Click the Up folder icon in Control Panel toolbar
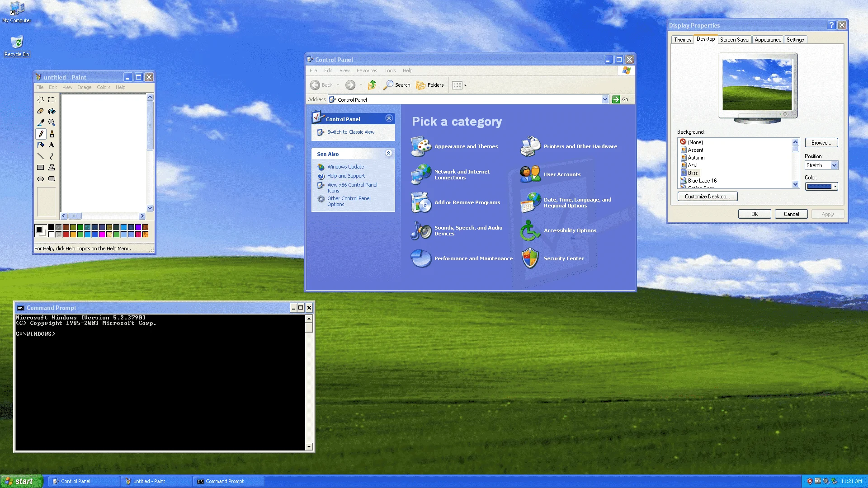Screen dimensions: 868x488 (x=372, y=85)
